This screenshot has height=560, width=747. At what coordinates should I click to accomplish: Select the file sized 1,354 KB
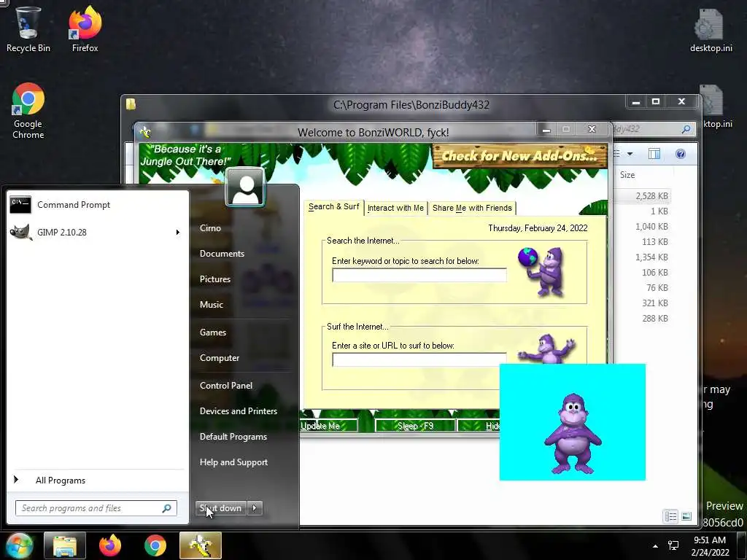tap(651, 257)
